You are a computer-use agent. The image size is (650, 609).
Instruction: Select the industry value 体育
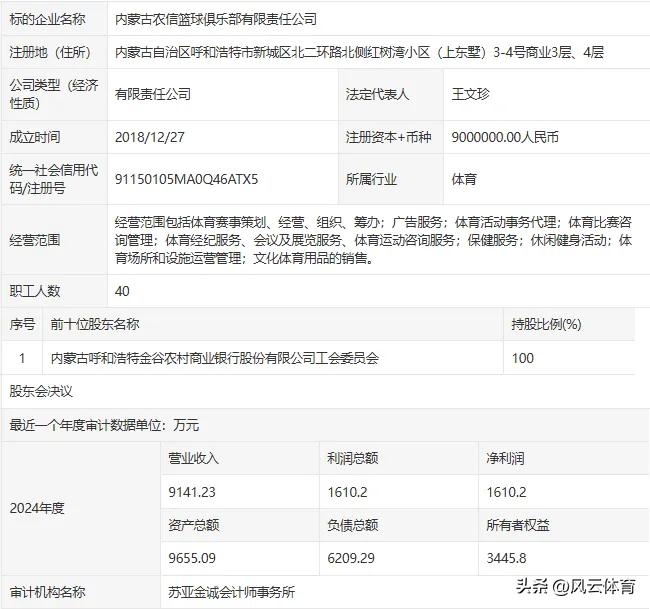click(464, 179)
